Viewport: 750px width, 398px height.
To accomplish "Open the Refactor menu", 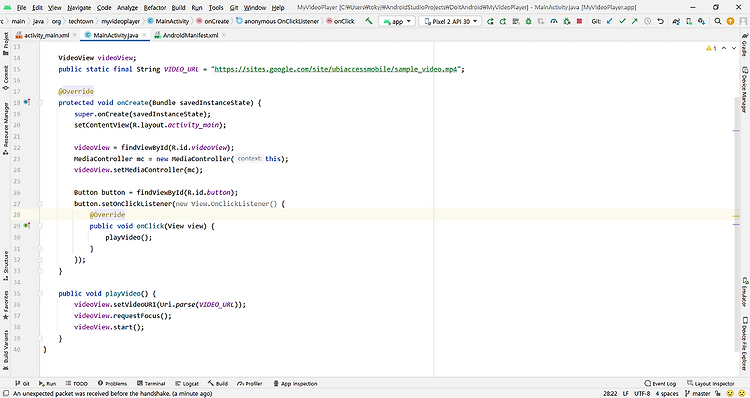I will [x=155, y=8].
